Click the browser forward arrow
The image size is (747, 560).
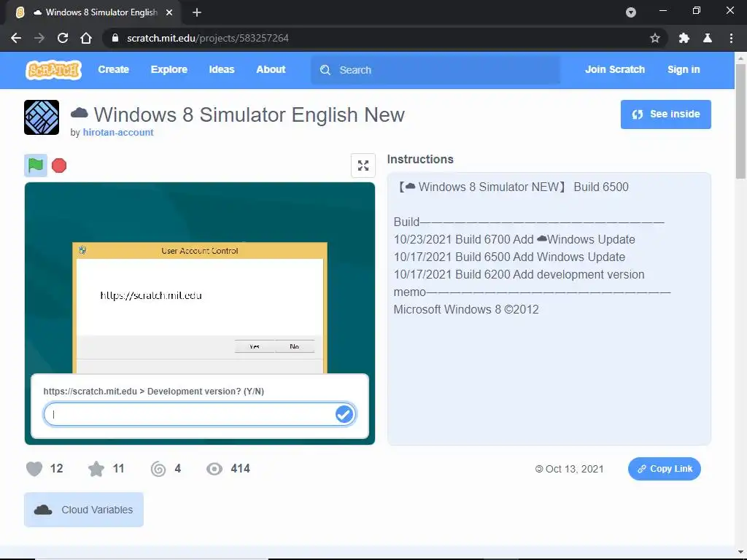39,38
